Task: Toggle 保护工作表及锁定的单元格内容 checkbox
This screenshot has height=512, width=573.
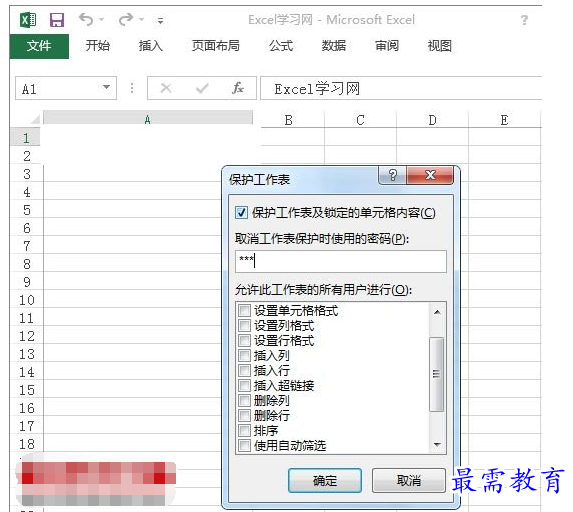Action: (241, 213)
